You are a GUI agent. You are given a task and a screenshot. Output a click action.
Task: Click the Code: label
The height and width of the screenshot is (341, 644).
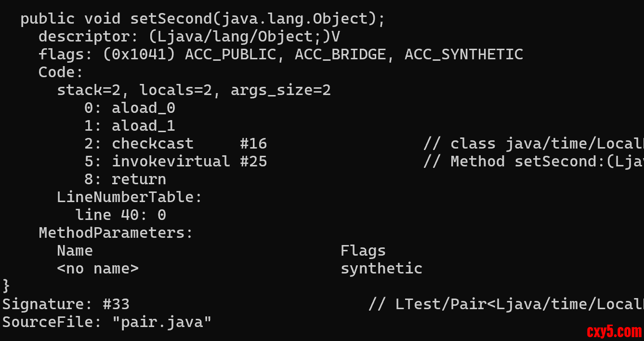[61, 72]
